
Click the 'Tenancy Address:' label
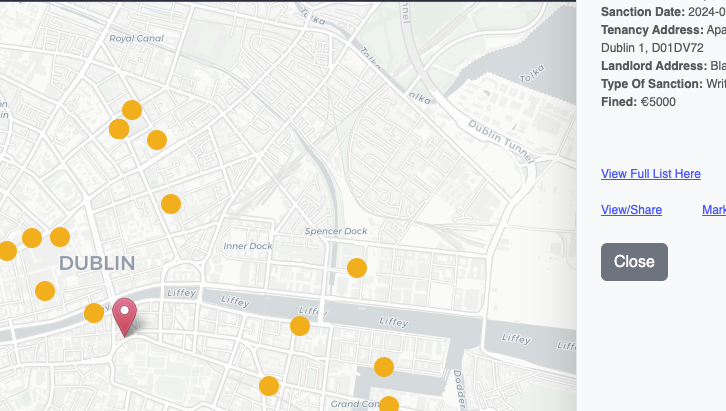point(652,30)
